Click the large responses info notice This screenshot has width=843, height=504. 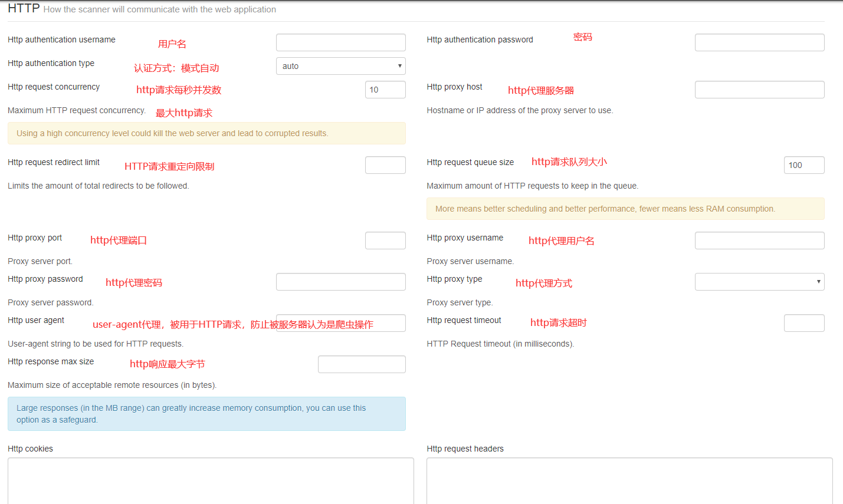(x=206, y=414)
